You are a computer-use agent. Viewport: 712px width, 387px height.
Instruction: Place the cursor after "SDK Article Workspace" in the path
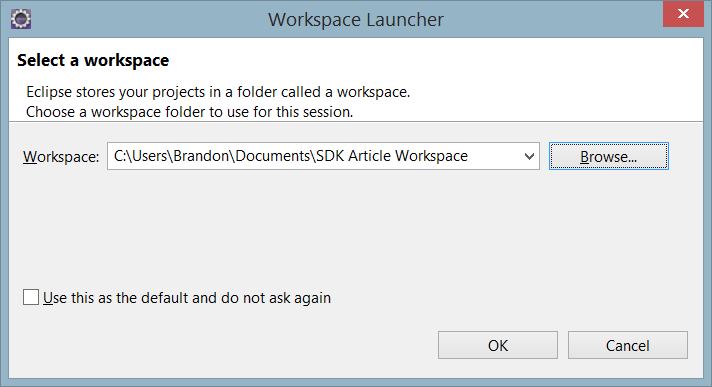pos(470,156)
